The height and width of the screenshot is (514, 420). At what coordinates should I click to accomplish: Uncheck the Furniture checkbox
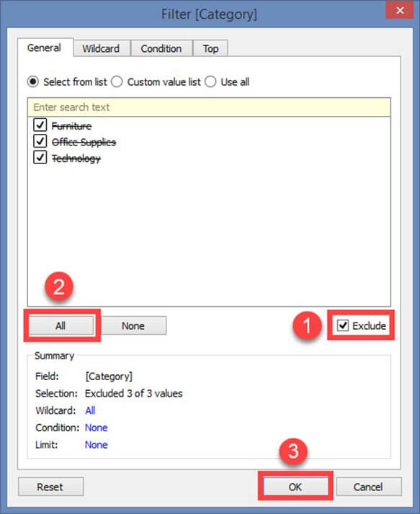(40, 125)
